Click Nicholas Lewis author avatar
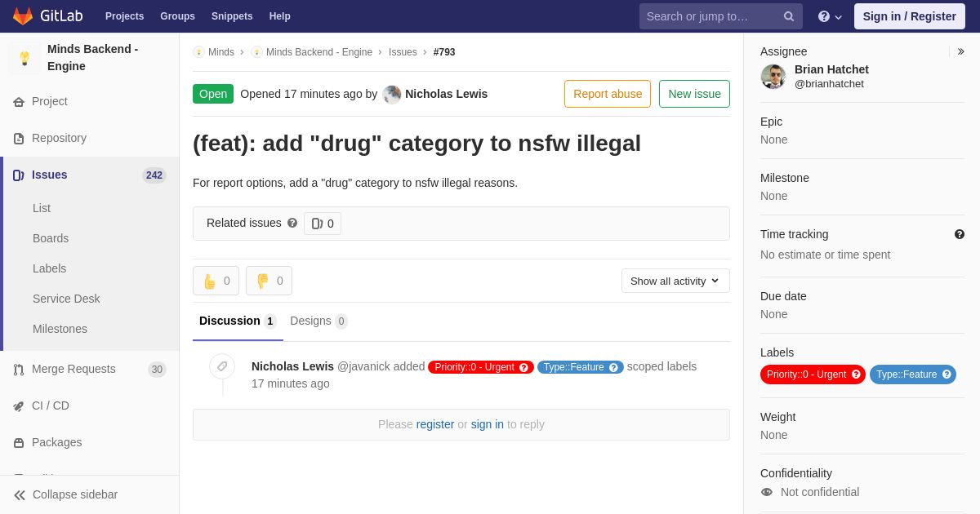 coord(392,95)
